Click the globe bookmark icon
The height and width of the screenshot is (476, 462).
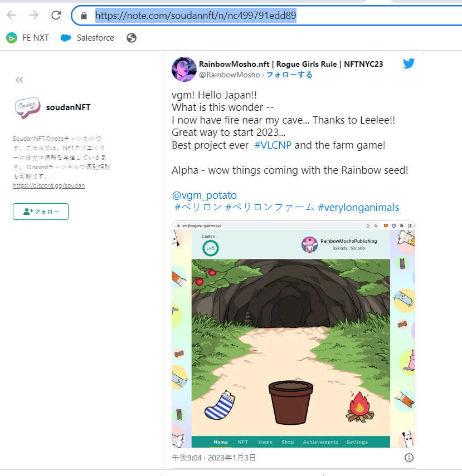(132, 38)
